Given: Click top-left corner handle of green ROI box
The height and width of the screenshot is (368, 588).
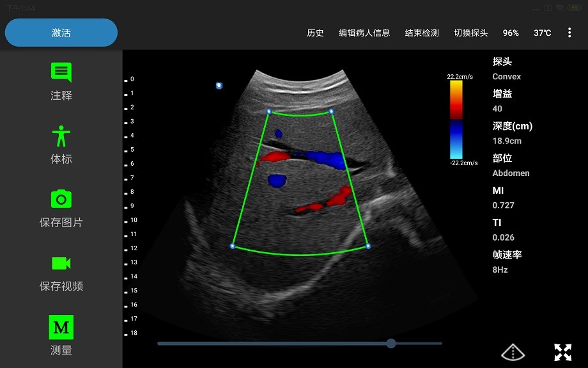Looking at the screenshot, I should point(268,111).
